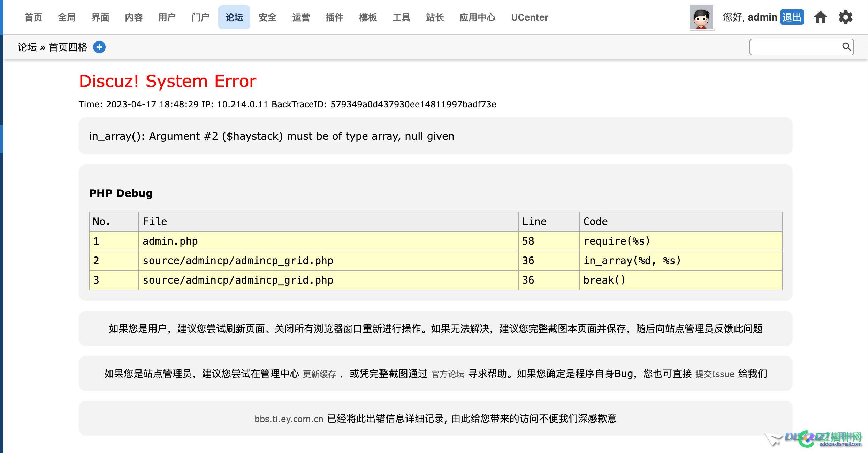868x453 pixels.
Task: Click row 3 admincp_grid.php file cell
Action: 328,280
